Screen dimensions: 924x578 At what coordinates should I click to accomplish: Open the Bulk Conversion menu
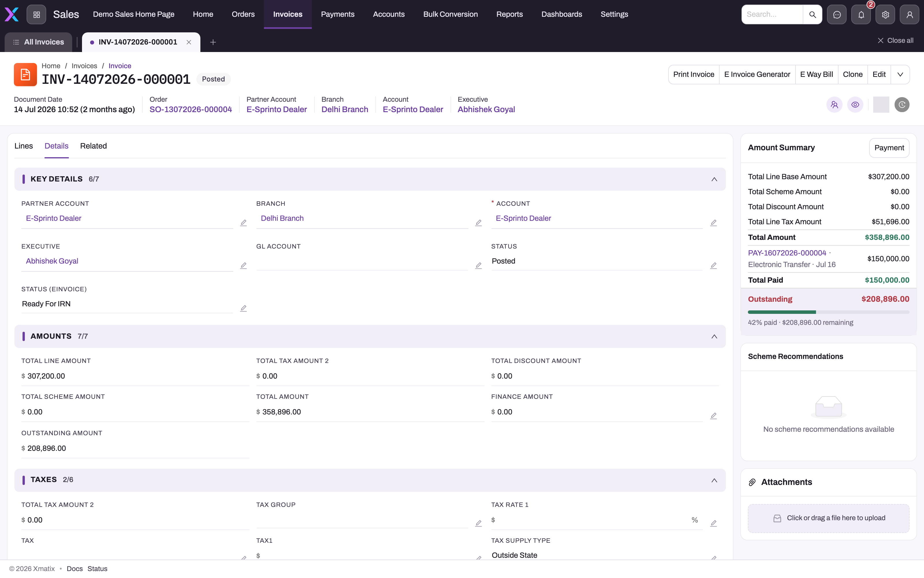(450, 14)
